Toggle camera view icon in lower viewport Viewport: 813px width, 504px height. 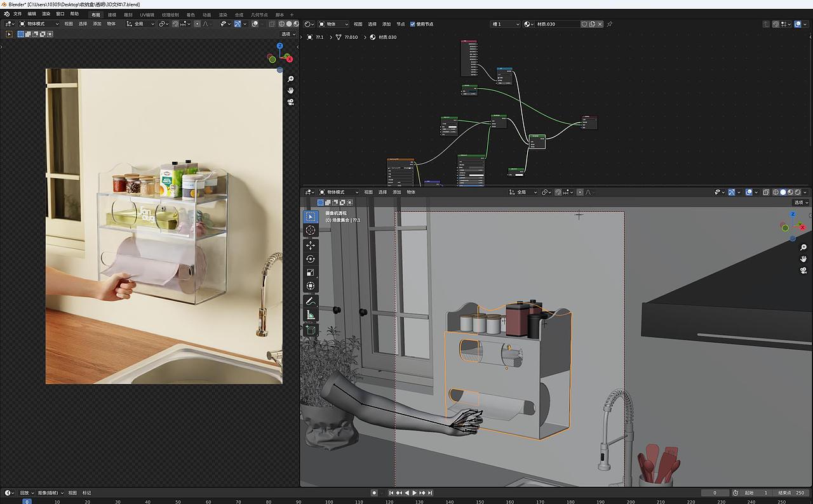(x=803, y=270)
